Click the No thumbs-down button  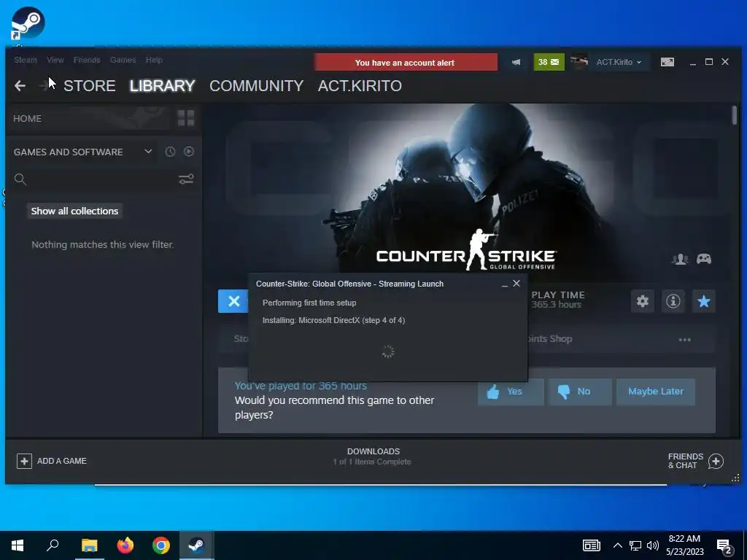point(579,392)
